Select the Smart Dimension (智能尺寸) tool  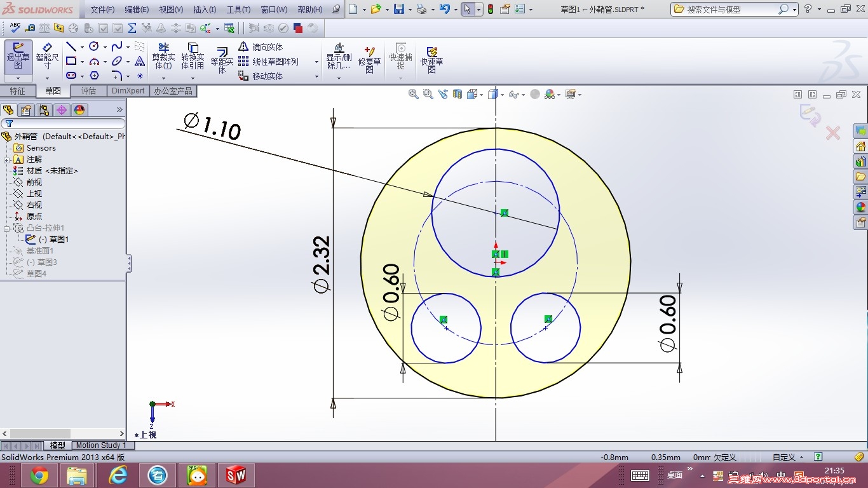pos(47,57)
